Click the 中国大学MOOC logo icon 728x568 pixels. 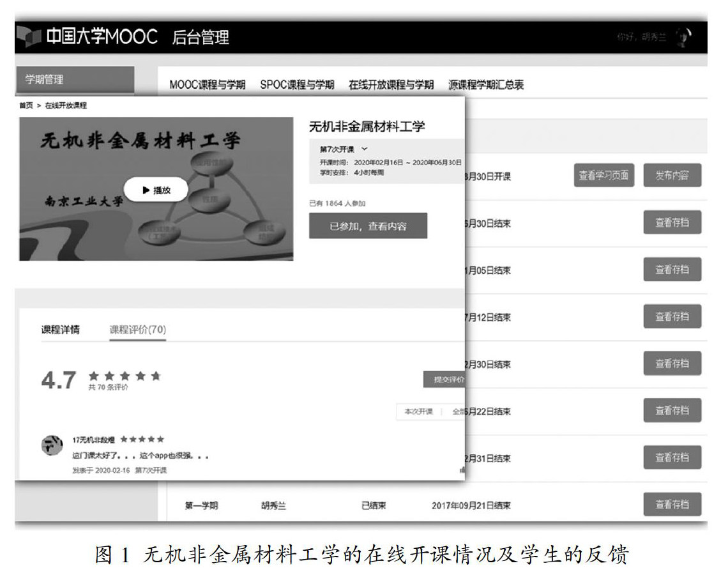29,37
